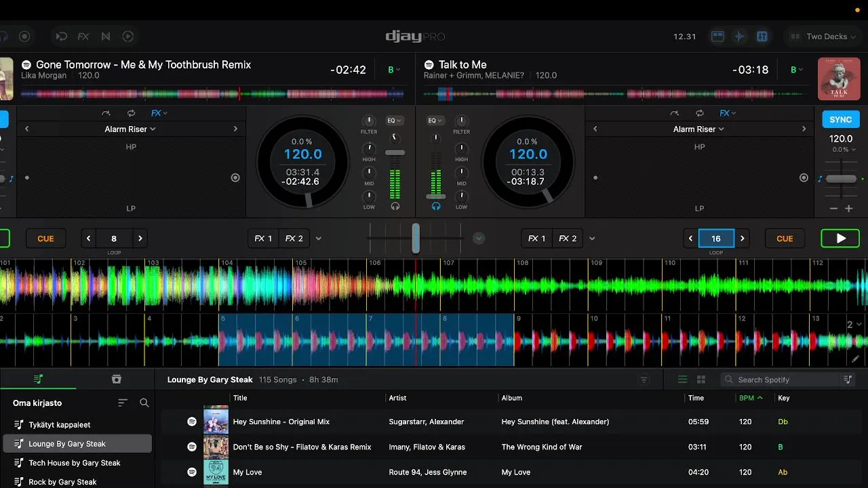This screenshot has width=868, height=488.
Task: Open the left channel EQ dropdown
Action: tap(394, 121)
